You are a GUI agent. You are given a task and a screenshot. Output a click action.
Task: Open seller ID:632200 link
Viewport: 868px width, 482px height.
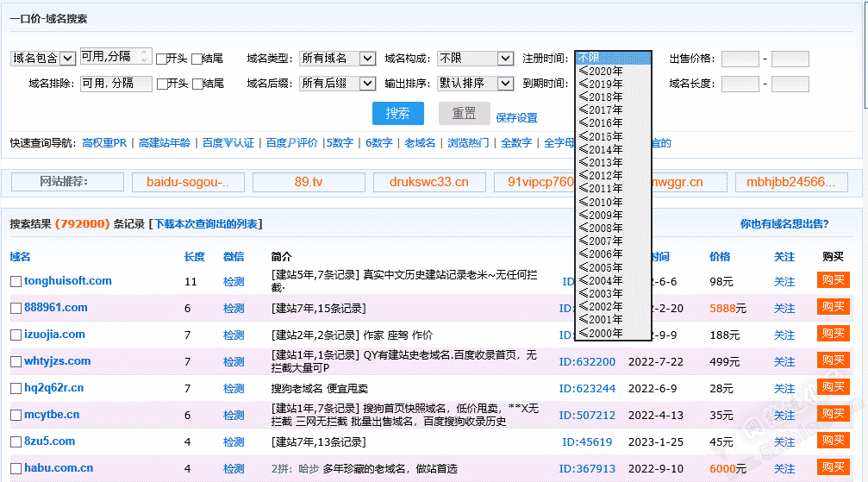pyautogui.click(x=587, y=362)
